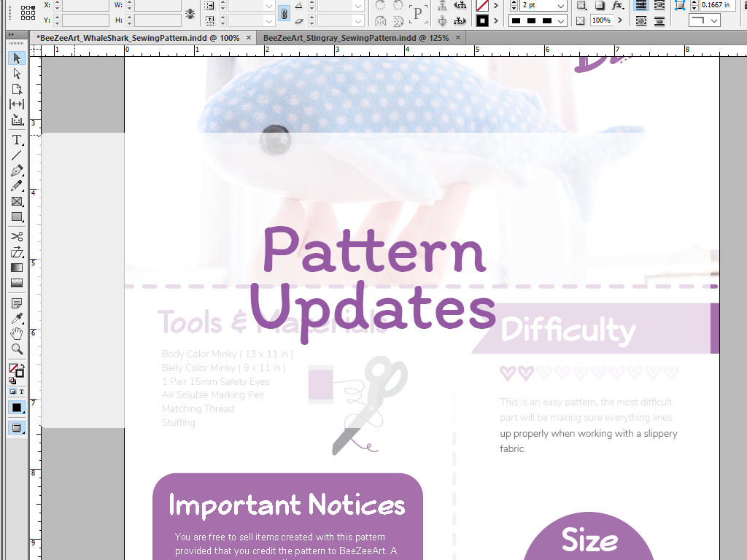Select the Line tool

pos(17,155)
